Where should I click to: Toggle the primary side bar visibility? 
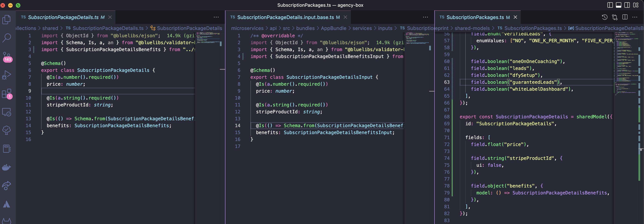[x=610, y=5]
